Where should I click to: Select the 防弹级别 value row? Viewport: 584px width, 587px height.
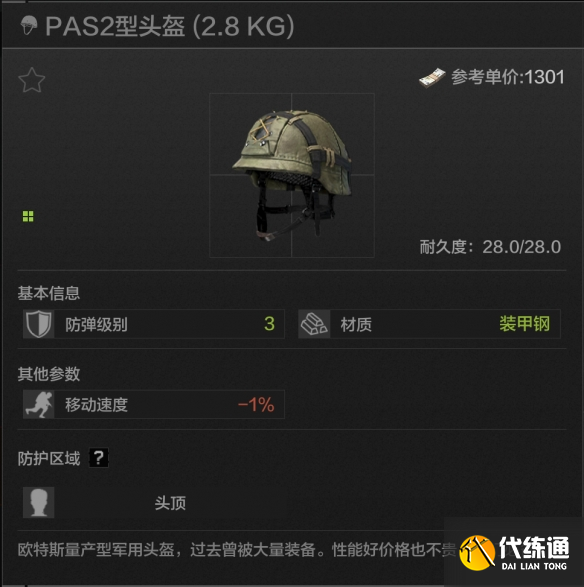154,324
